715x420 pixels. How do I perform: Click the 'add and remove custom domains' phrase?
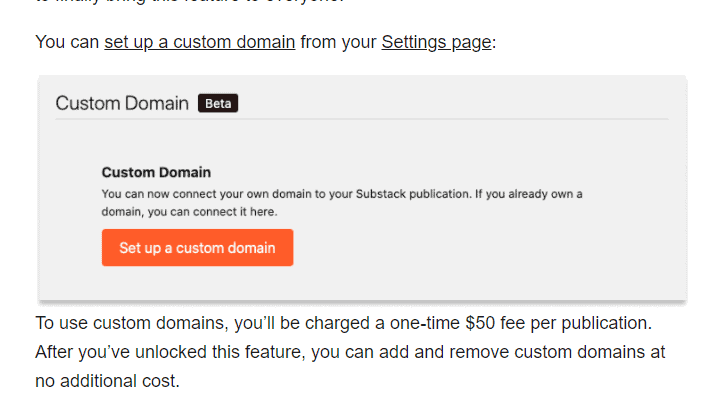click(x=512, y=352)
